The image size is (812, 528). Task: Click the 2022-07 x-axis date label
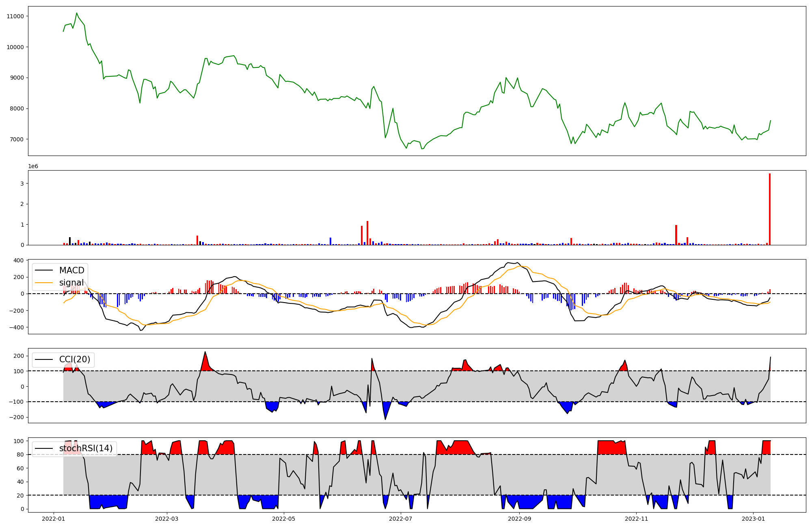401,519
